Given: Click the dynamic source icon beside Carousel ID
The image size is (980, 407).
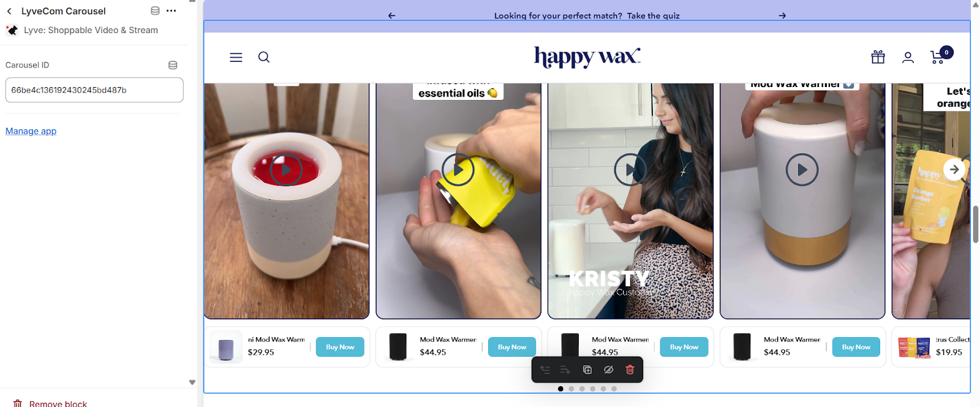Looking at the screenshot, I should click(173, 65).
